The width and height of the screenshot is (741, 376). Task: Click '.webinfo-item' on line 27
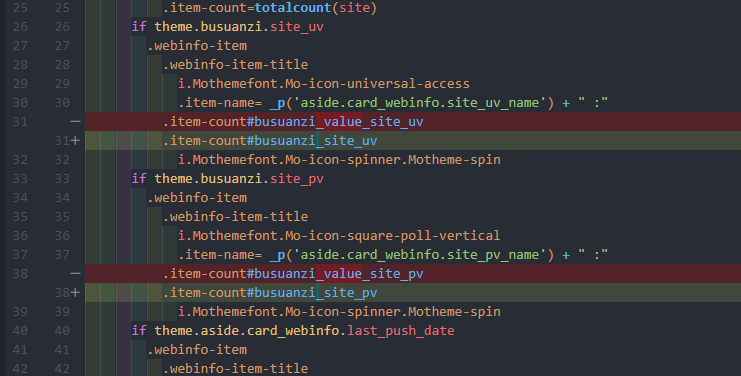(197, 45)
